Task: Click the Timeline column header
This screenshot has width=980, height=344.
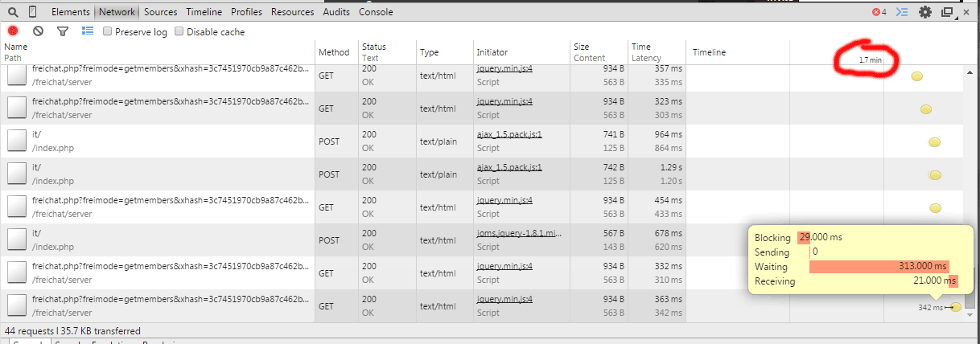Action: tap(709, 52)
